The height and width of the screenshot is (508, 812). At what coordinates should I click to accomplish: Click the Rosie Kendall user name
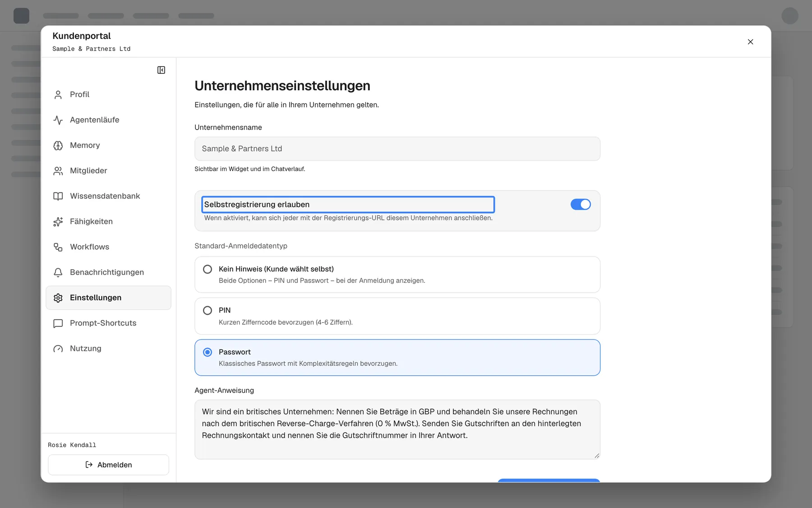[72, 445]
